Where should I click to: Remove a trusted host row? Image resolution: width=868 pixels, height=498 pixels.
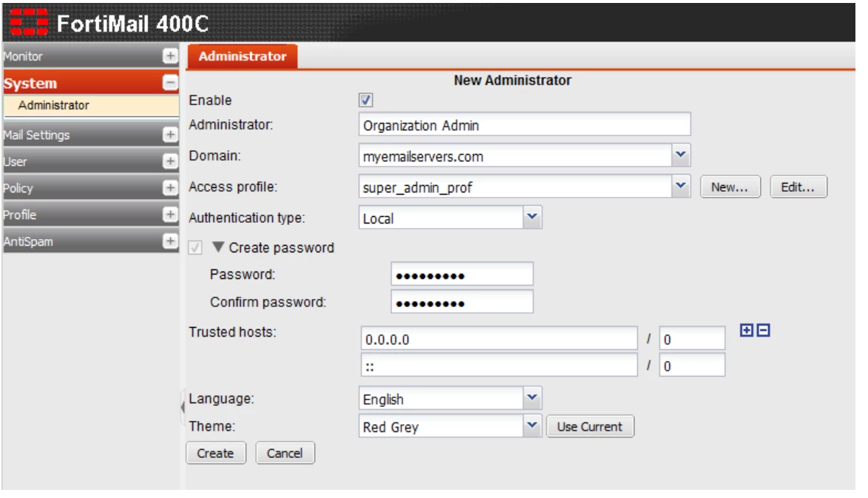tap(764, 331)
